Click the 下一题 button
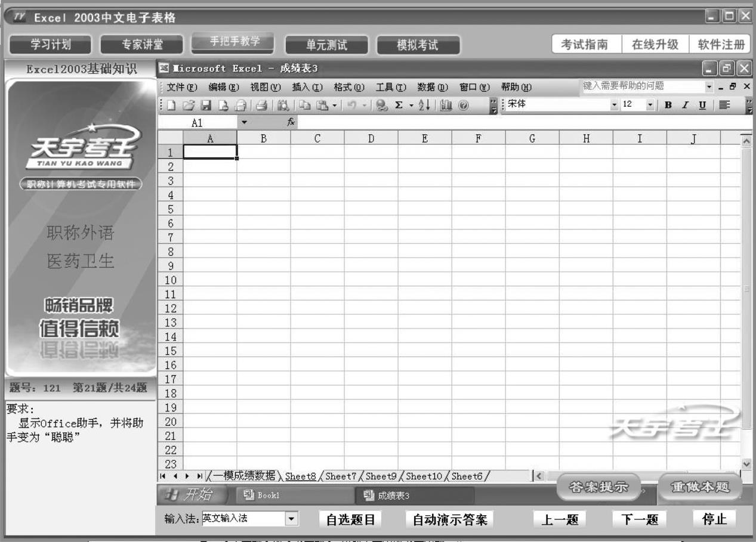 click(639, 519)
